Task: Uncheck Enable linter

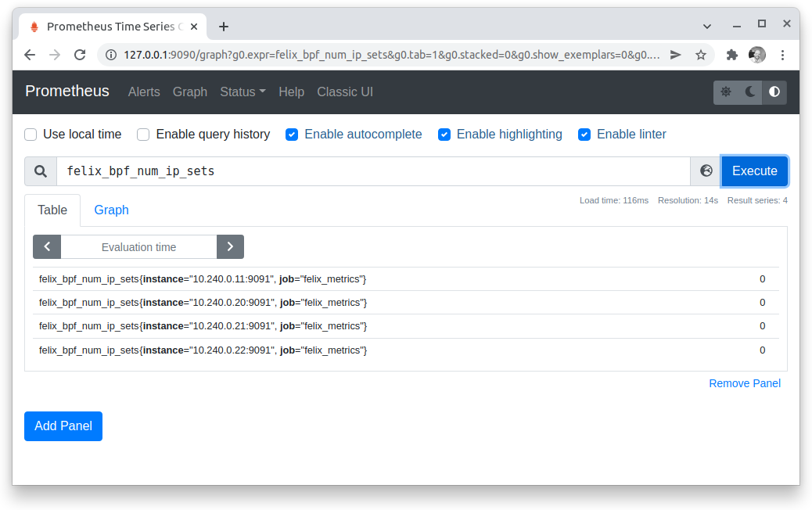Action: [x=584, y=135]
